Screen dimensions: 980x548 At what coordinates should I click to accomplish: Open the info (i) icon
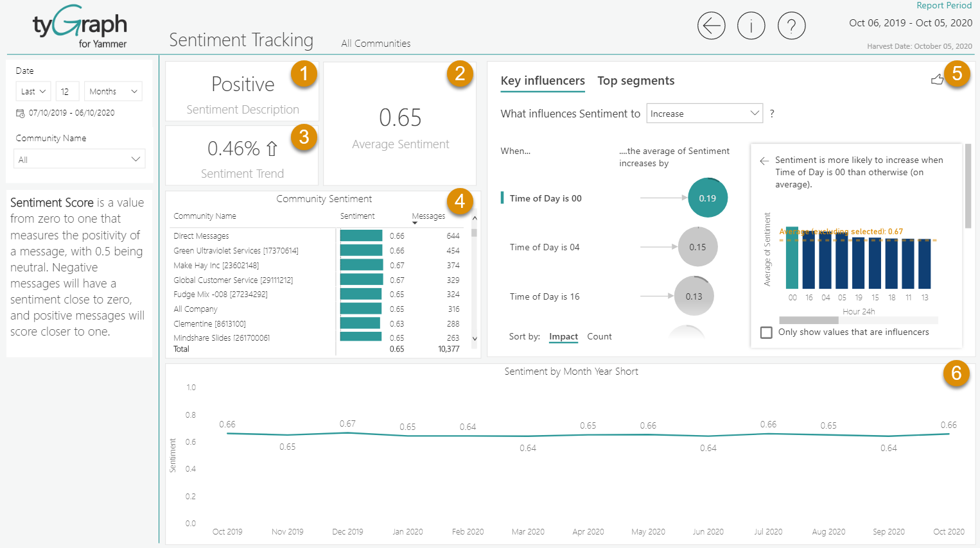[x=751, y=26]
